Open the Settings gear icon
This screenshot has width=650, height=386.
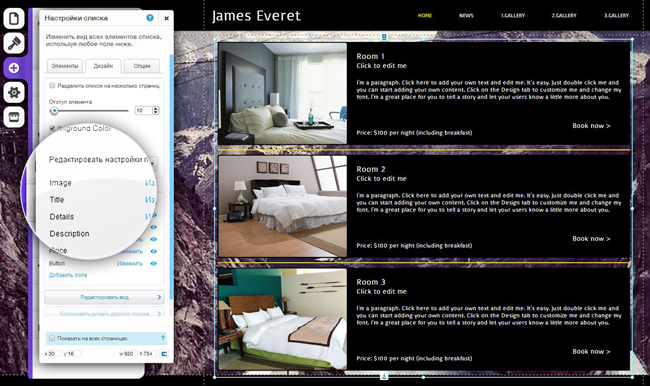[14, 92]
